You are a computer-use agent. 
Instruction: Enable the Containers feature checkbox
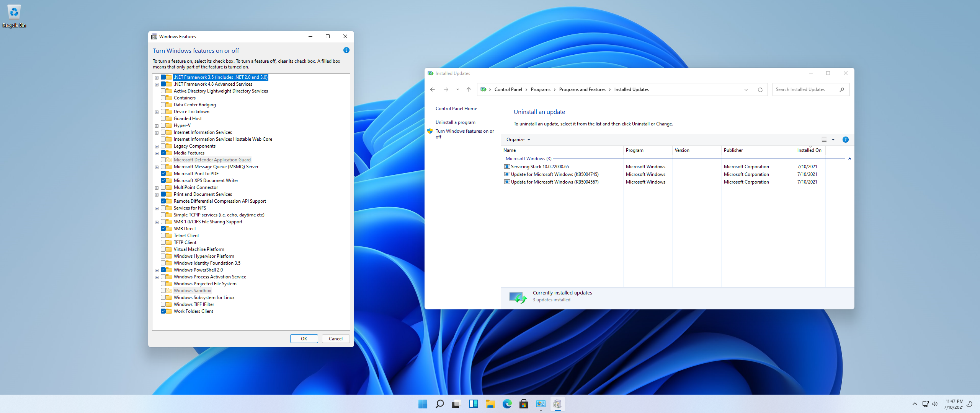pyautogui.click(x=163, y=98)
